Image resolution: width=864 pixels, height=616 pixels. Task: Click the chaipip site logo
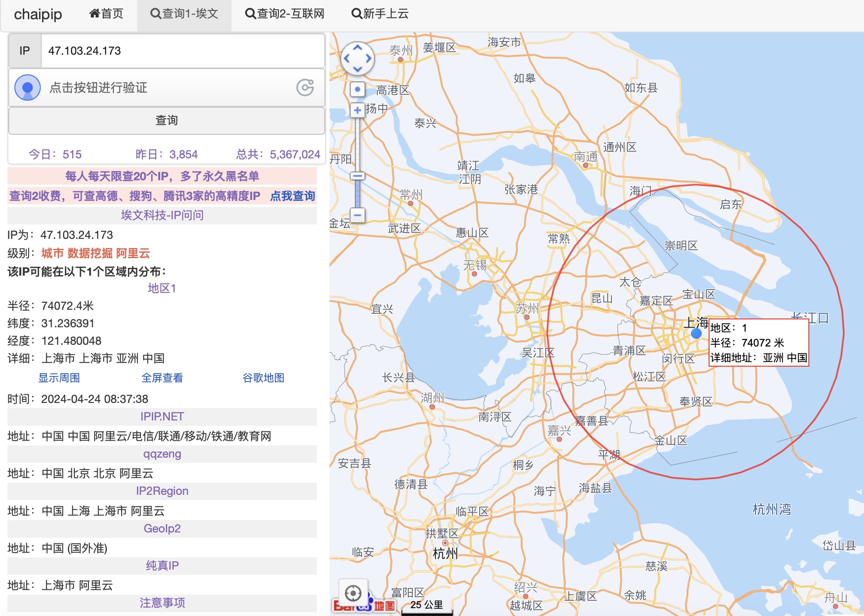(38, 14)
